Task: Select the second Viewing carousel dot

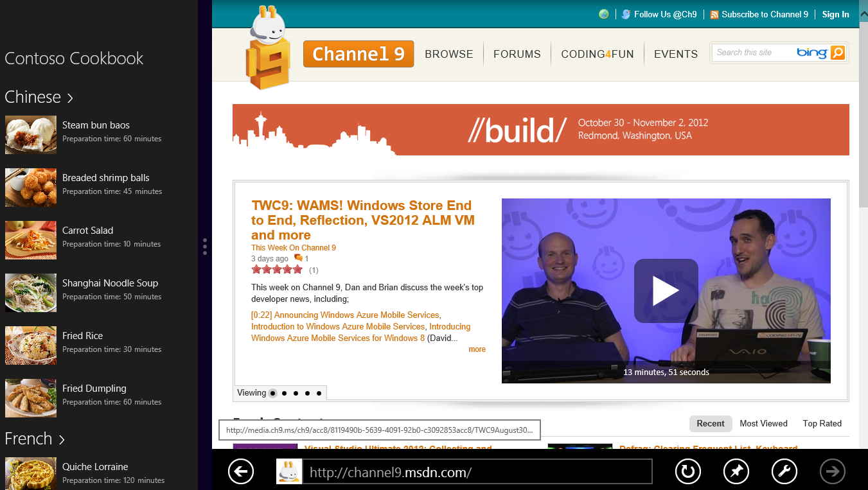Action: [x=284, y=393]
